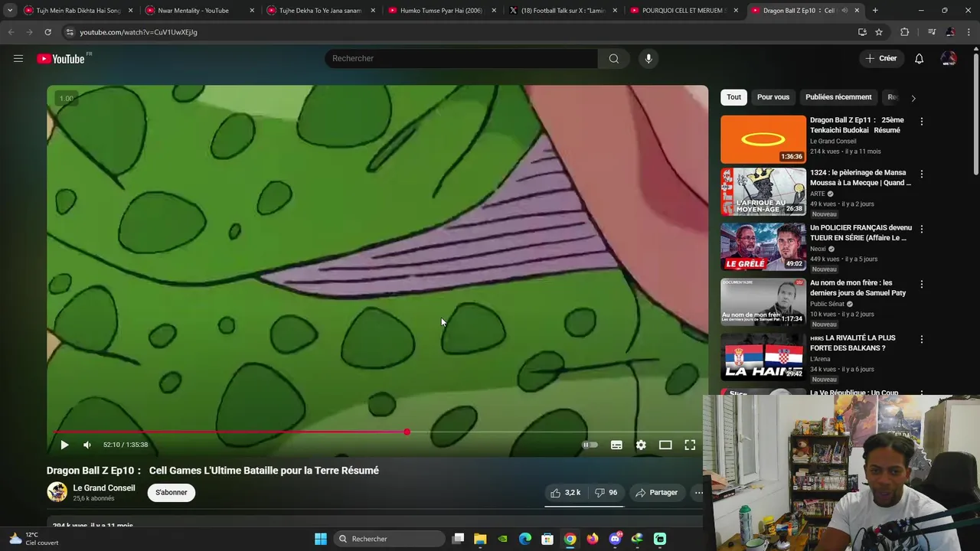The width and height of the screenshot is (980, 551).
Task: Open the tab search dropdown arrow
Action: pos(10,11)
